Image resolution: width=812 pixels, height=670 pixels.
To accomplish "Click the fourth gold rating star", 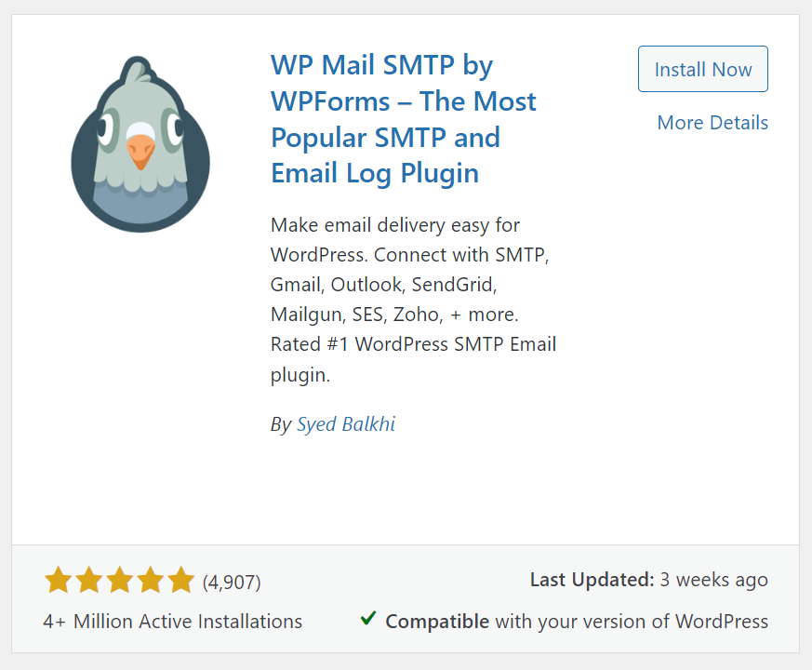I will pos(151,581).
